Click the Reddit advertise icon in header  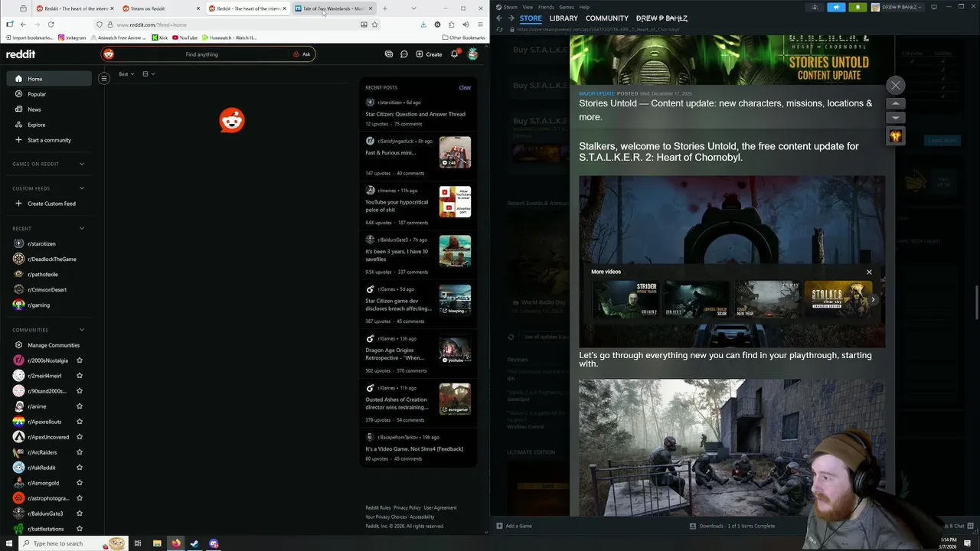389,54
